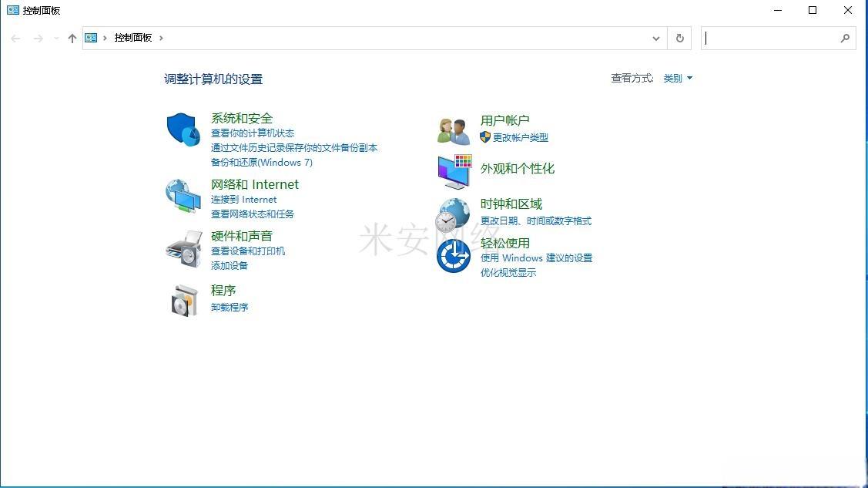Open 时钟和区域 category heading

point(511,204)
